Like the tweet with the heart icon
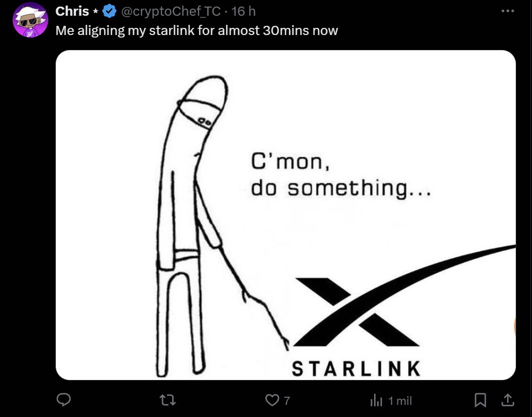The width and height of the screenshot is (532, 417). pyautogui.click(x=272, y=400)
